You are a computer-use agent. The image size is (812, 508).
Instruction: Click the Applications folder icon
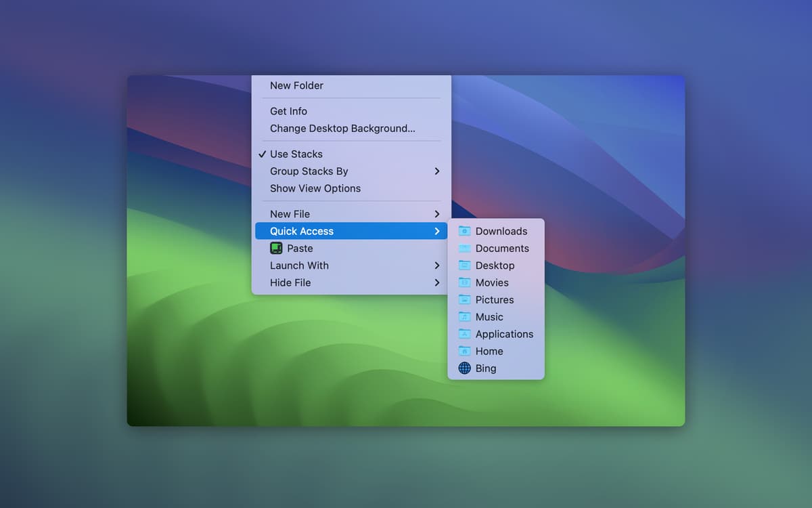pyautogui.click(x=464, y=334)
